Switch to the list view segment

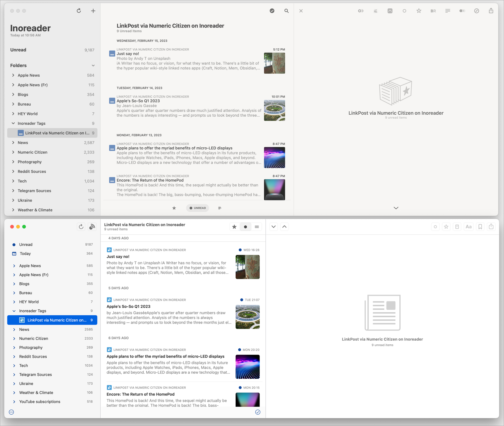257,226
